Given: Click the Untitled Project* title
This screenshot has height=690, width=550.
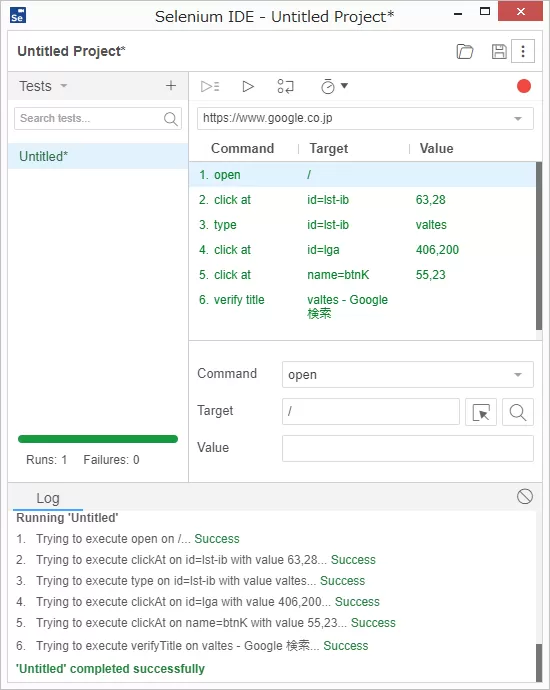Looking at the screenshot, I should coord(71,51).
